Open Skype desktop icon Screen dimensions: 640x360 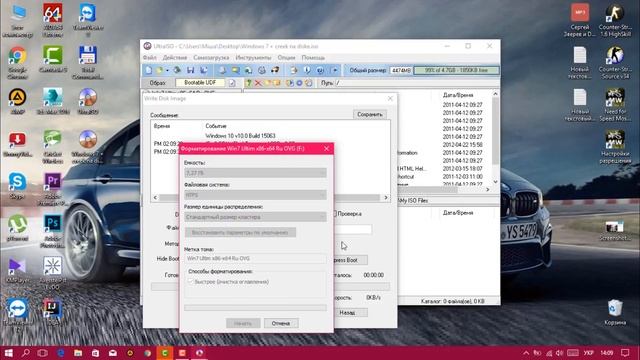pos(17,186)
